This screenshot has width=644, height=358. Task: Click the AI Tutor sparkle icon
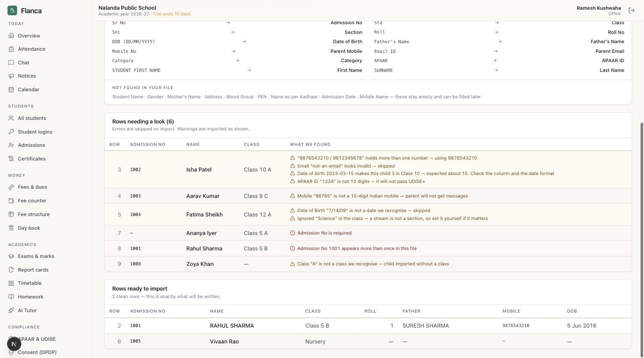pyautogui.click(x=11, y=310)
